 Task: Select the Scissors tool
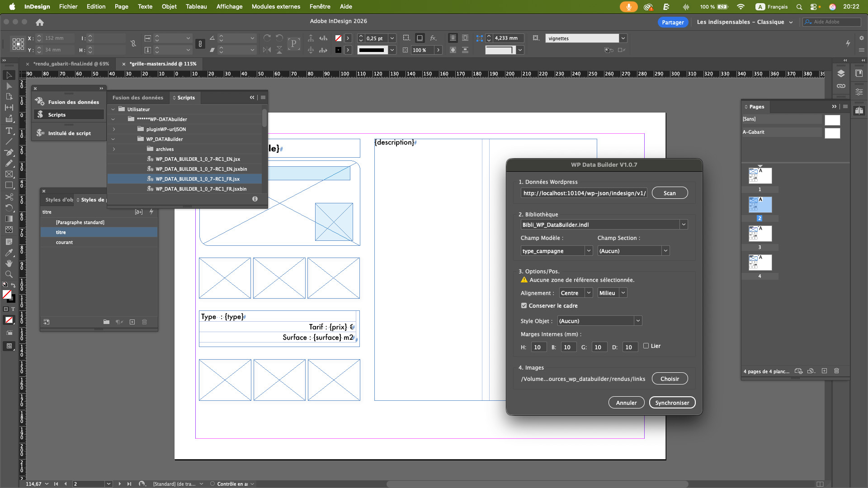coord(9,197)
